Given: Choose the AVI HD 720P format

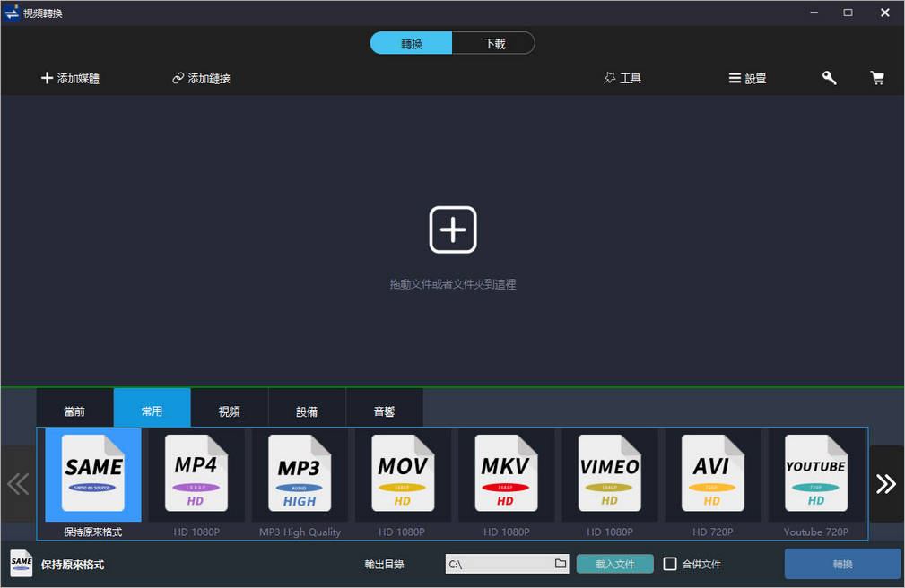Looking at the screenshot, I should tap(712, 474).
